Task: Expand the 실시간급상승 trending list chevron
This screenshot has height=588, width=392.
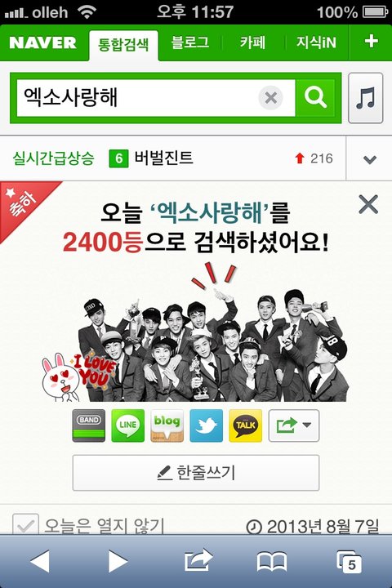Action: click(x=370, y=159)
